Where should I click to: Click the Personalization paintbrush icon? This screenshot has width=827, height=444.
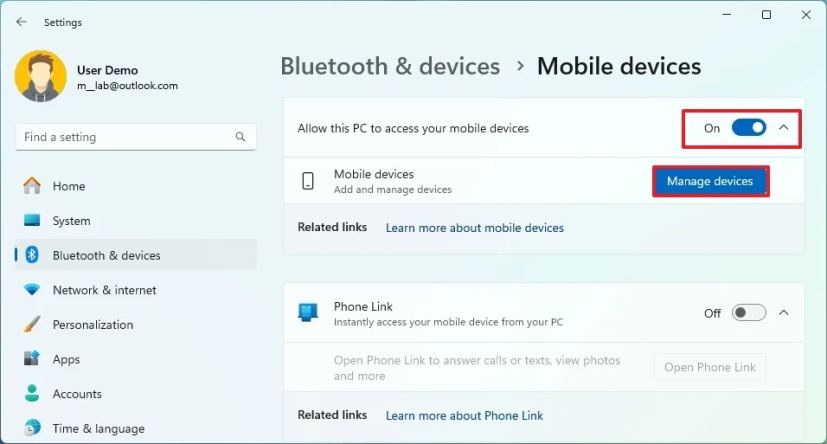click(x=32, y=324)
